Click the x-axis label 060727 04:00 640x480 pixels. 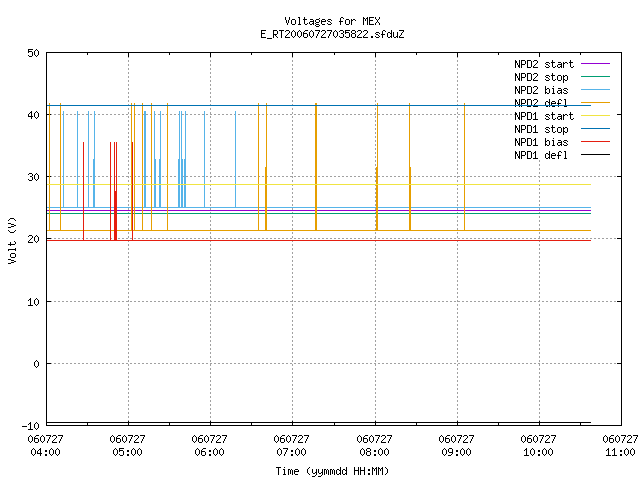click(45, 446)
